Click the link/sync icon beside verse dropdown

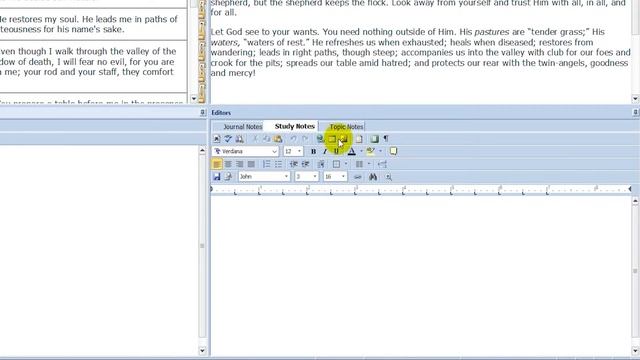coord(358,177)
